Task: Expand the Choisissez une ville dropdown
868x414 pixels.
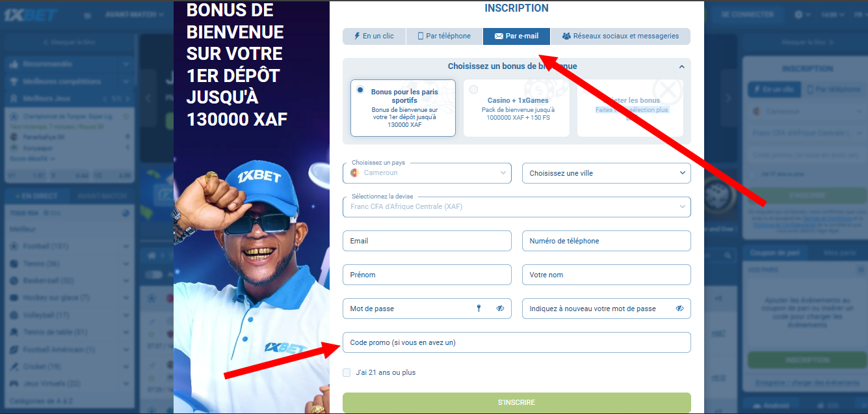Action: 606,173
